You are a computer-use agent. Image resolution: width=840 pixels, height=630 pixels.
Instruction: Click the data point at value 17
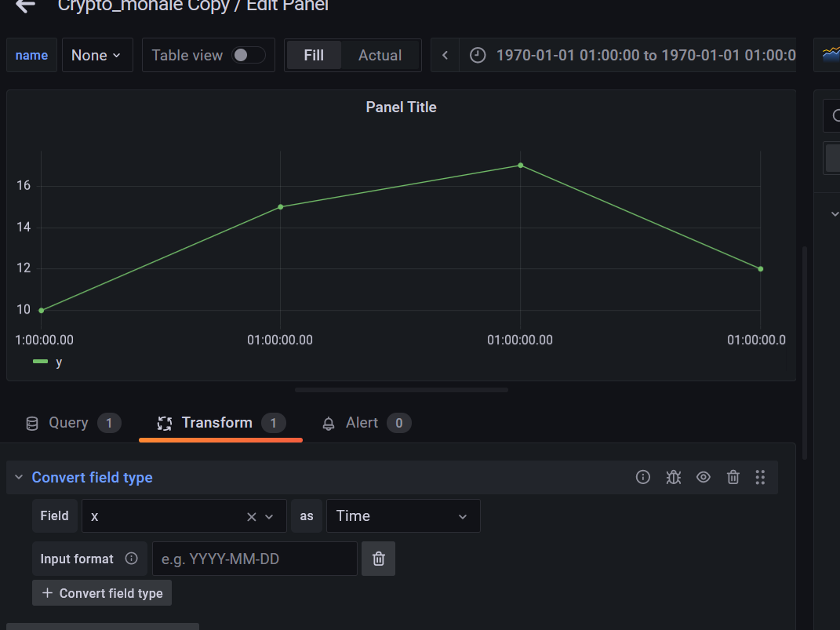click(520, 166)
